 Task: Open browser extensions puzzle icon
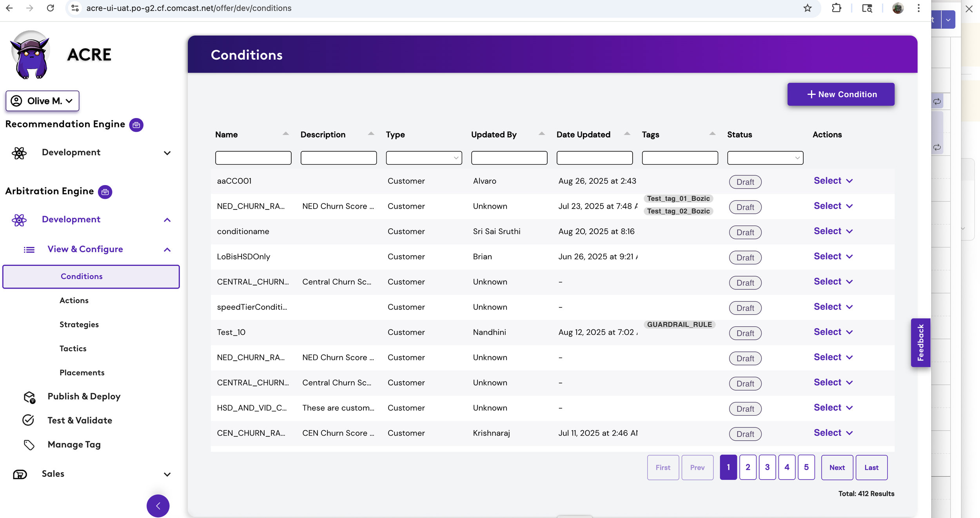(836, 8)
